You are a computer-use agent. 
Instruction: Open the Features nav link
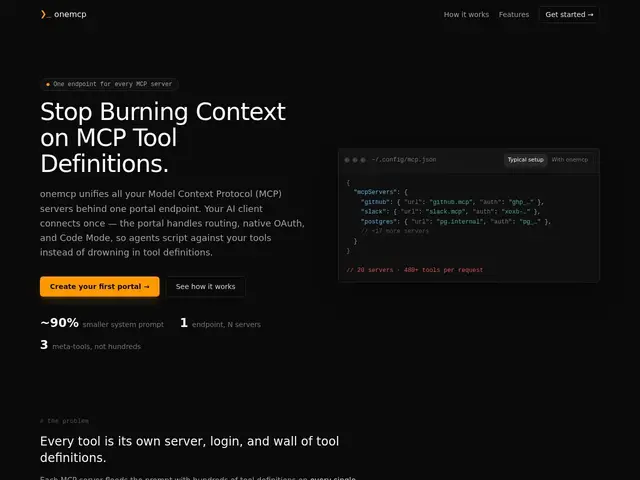point(513,15)
